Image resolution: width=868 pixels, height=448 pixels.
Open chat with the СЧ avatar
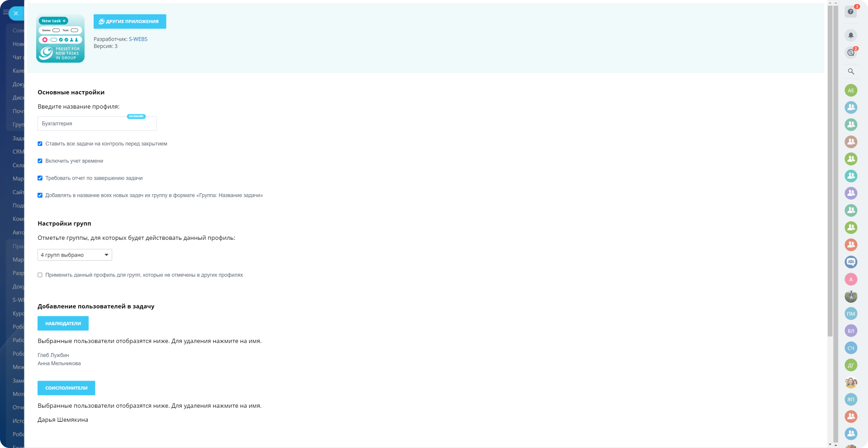click(851, 348)
